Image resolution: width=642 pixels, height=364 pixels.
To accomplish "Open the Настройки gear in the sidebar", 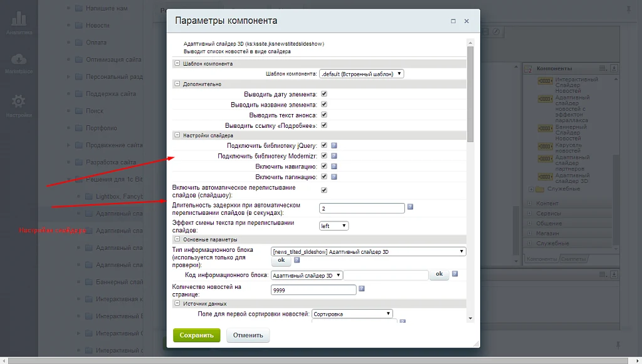I will click(19, 106).
